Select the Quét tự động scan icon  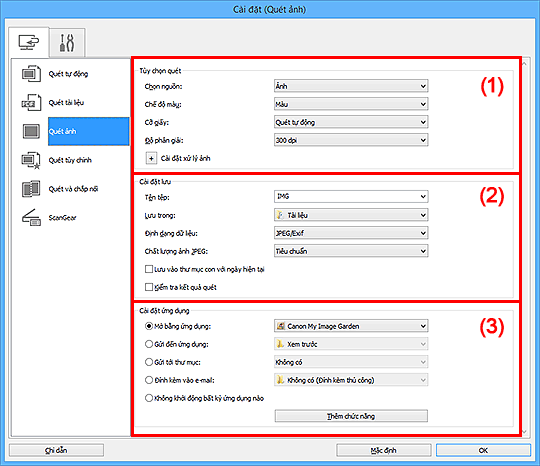click(31, 74)
